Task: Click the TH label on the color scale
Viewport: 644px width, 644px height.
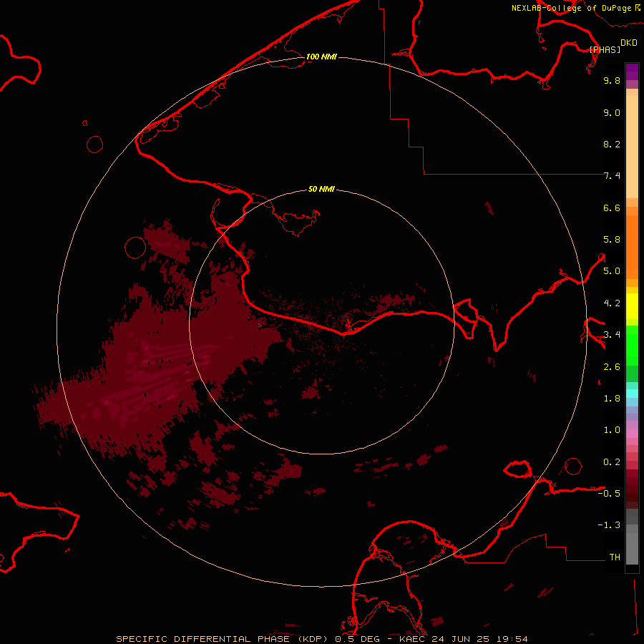Action: click(615, 557)
